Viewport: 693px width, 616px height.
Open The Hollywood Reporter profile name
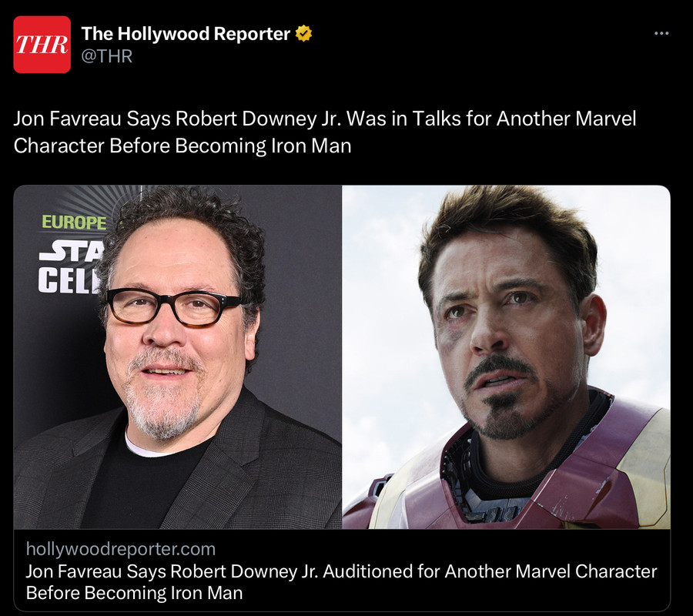(x=186, y=34)
